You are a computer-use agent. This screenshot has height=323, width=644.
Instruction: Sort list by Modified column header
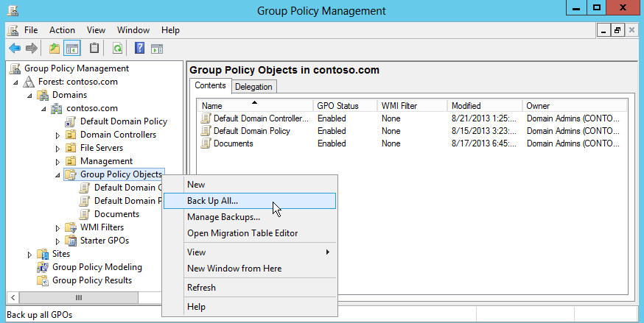485,106
